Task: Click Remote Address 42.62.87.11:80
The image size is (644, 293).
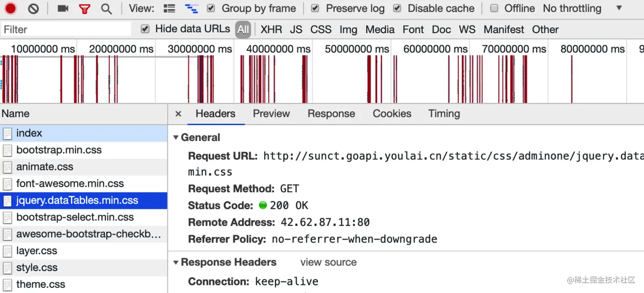Action: click(325, 223)
